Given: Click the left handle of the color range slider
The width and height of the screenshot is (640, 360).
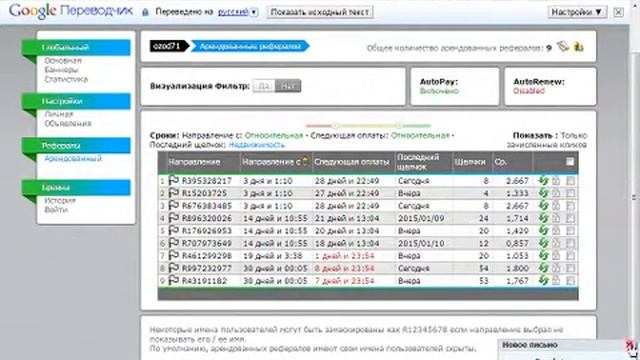Looking at the screenshot, I should (x=335, y=125).
